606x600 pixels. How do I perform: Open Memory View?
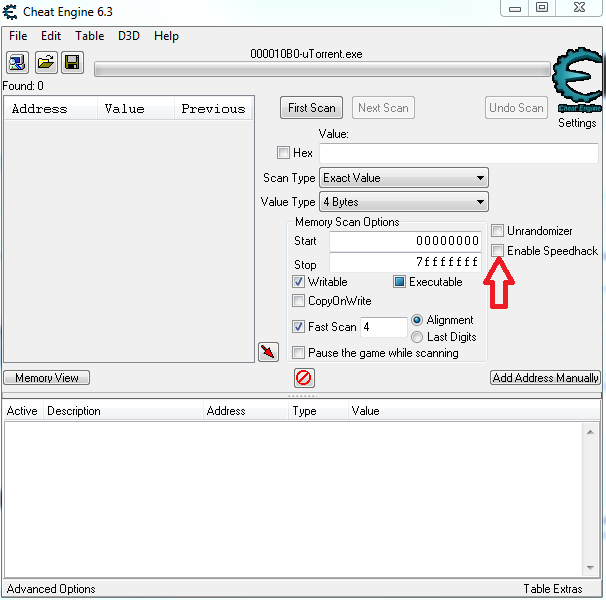tap(47, 378)
